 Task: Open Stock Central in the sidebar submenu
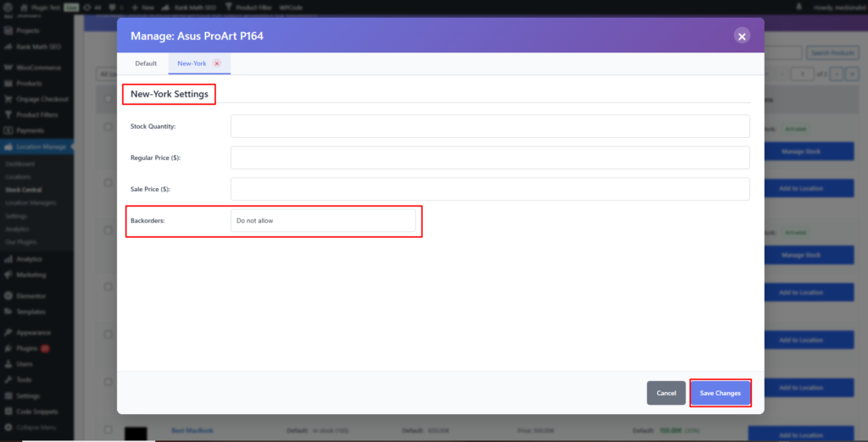coord(24,190)
